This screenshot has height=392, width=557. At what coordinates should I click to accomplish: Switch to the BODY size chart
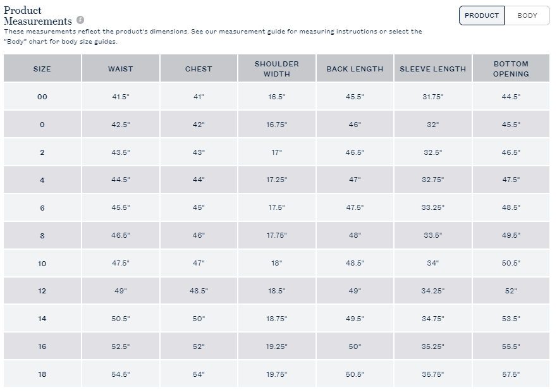pos(527,16)
